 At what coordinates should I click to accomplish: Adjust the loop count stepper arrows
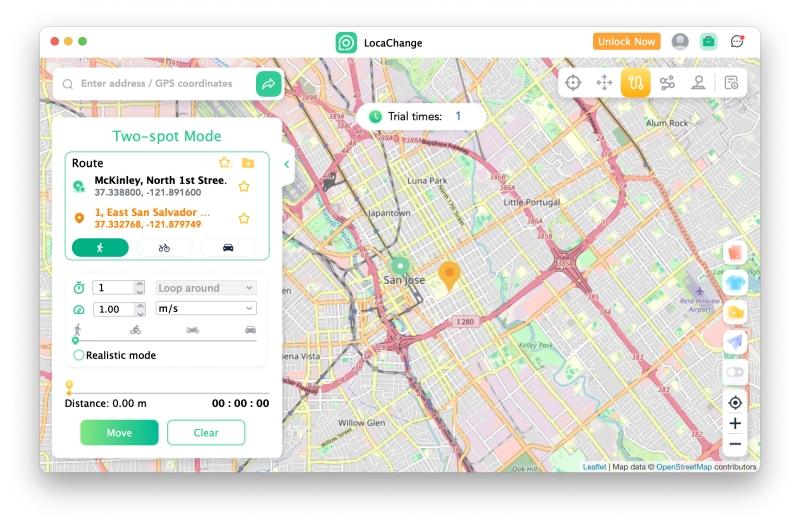click(140, 288)
